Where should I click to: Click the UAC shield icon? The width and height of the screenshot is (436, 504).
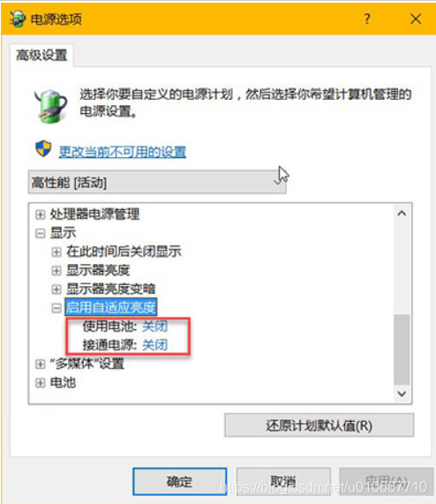point(43,149)
